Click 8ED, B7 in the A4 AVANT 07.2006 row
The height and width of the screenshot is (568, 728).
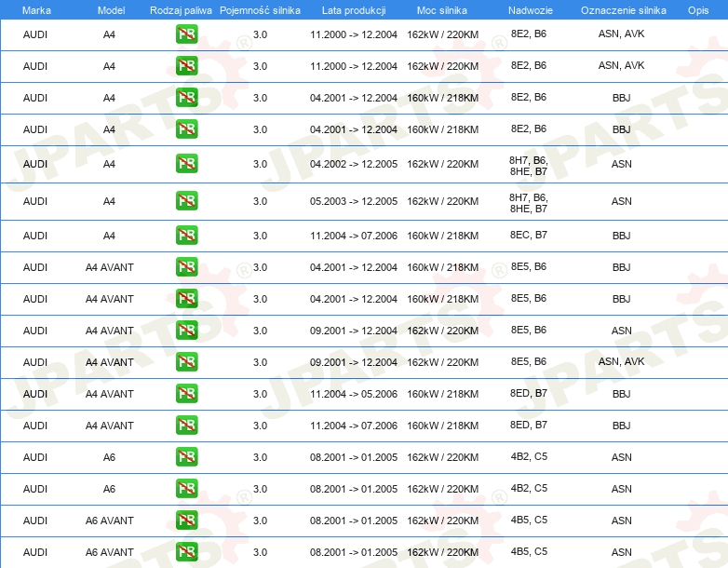(529, 425)
